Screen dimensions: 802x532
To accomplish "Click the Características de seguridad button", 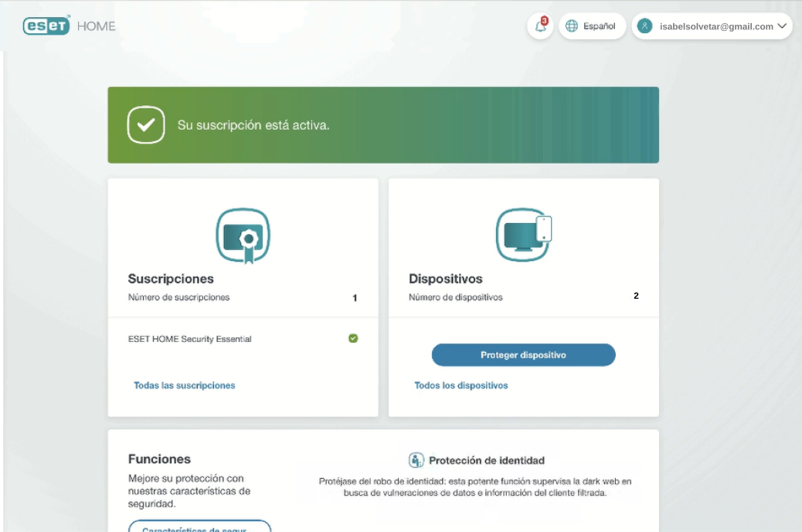I will point(199,526).
